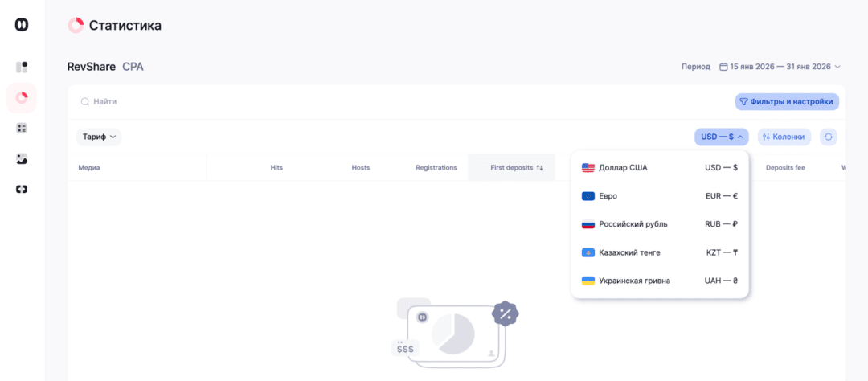868x381 pixels.
Task: Click the link brackets icon in sidebar
Action: 22,189
